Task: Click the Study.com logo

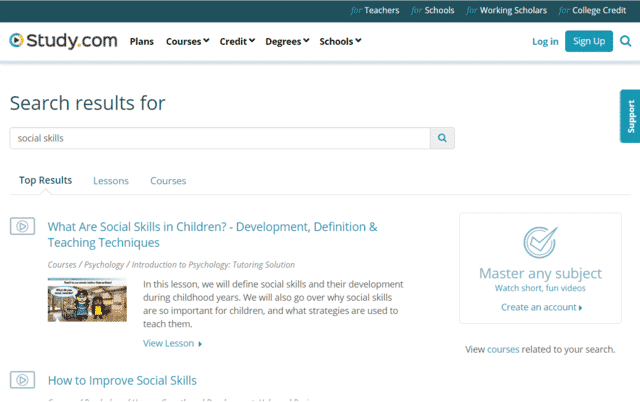Action: pos(63,41)
